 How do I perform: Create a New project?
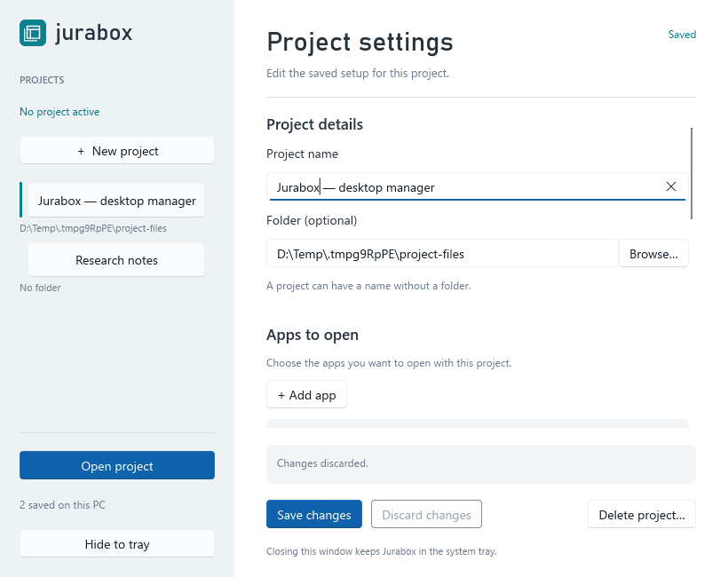pyautogui.click(x=117, y=150)
